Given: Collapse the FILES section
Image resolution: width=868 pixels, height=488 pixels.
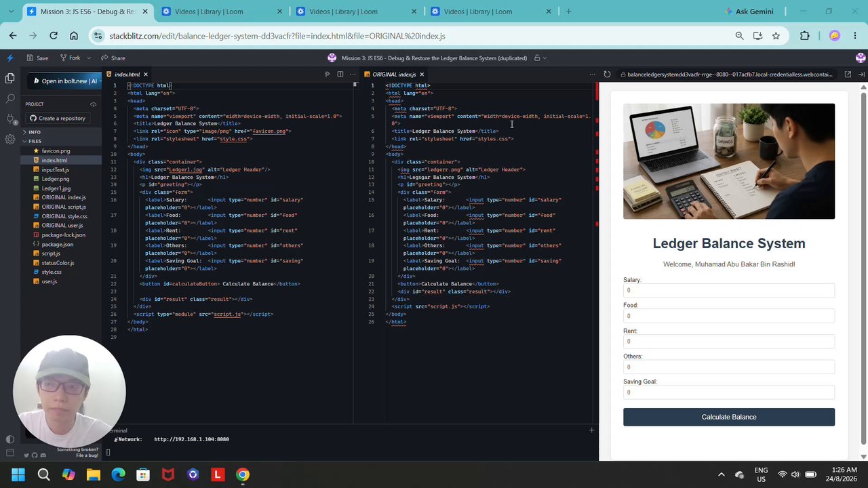Looking at the screenshot, I should [x=34, y=141].
